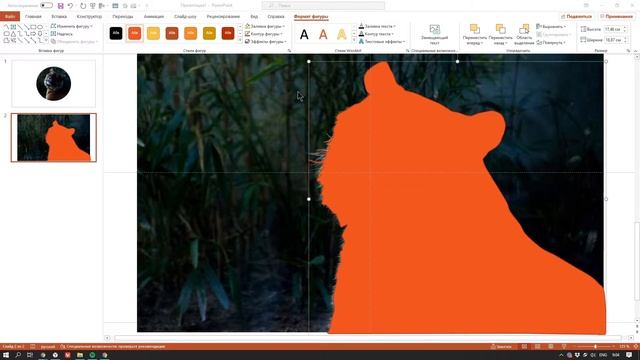Open Эффекты фигуры dropdown
Viewport: 640px width, 360px height.
(266, 42)
